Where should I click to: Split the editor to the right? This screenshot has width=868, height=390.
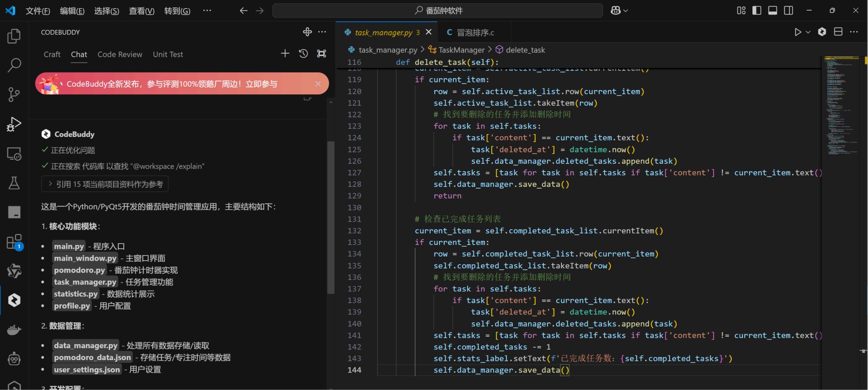(x=838, y=32)
